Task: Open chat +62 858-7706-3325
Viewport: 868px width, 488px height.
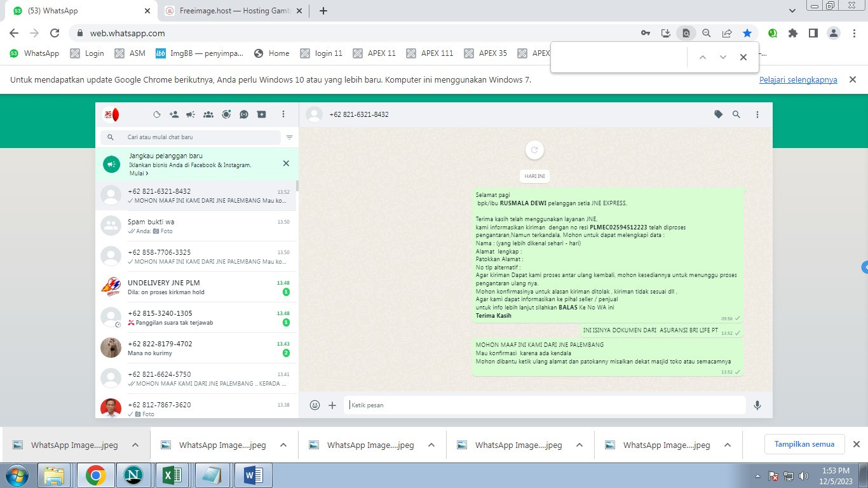Action: tap(196, 257)
